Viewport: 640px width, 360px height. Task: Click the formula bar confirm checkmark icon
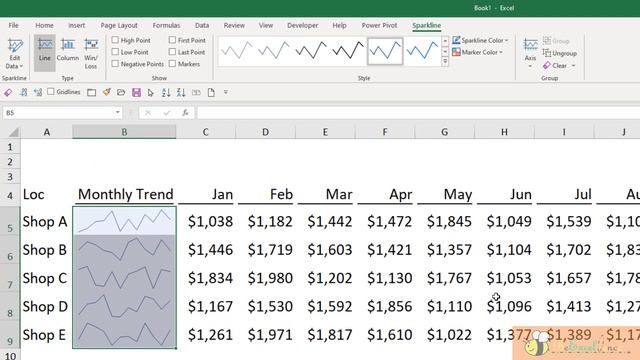pyautogui.click(x=167, y=113)
